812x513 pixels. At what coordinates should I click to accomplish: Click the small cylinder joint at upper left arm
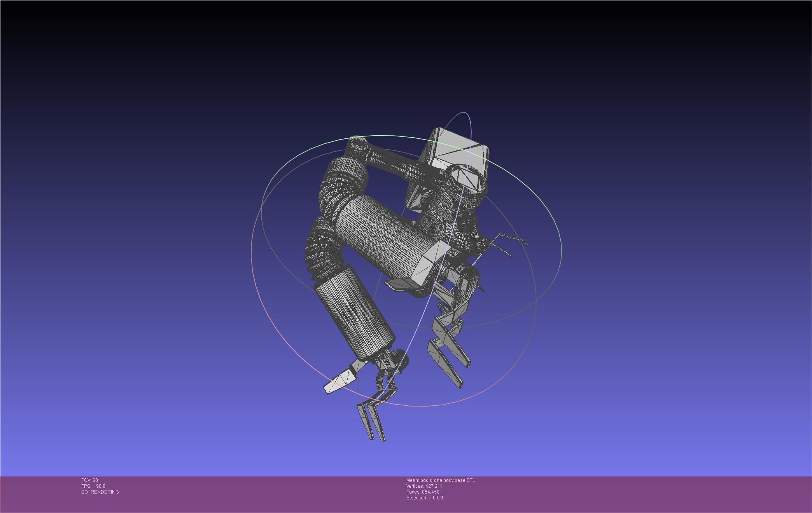[359, 145]
